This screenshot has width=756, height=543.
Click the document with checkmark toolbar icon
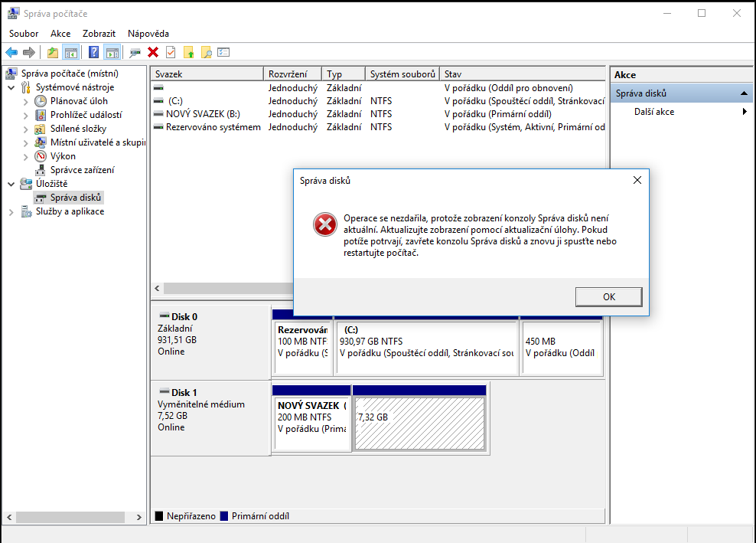[x=171, y=52]
